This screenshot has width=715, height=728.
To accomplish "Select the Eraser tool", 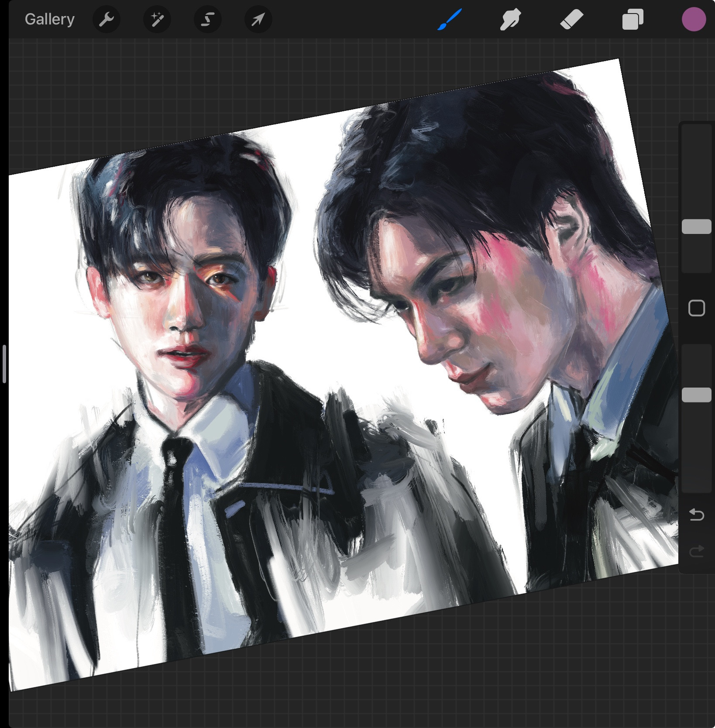I will click(571, 20).
